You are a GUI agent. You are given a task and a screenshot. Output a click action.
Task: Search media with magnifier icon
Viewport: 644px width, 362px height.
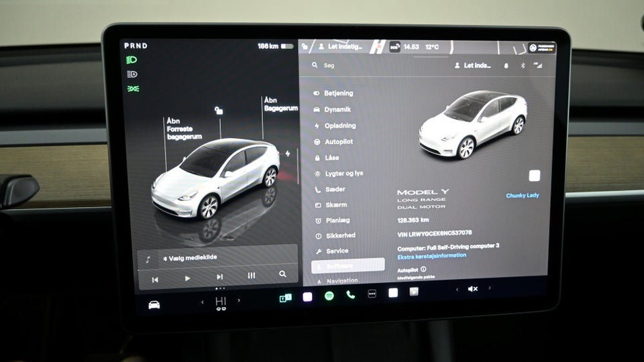click(x=282, y=274)
